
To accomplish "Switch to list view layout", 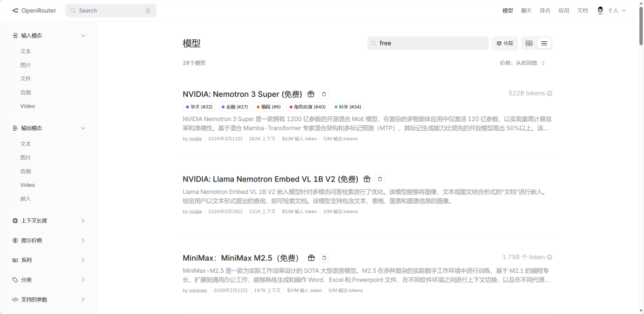I will (544, 43).
